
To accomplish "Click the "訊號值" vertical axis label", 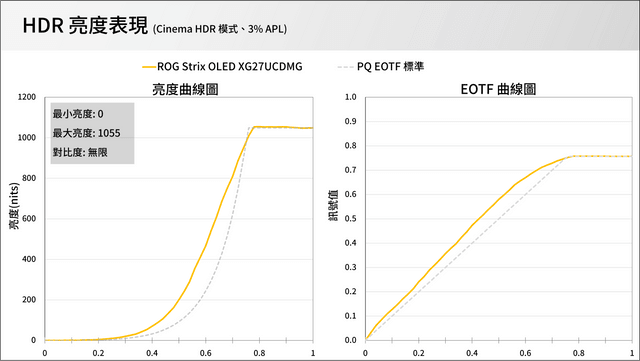I will click(x=333, y=205).
